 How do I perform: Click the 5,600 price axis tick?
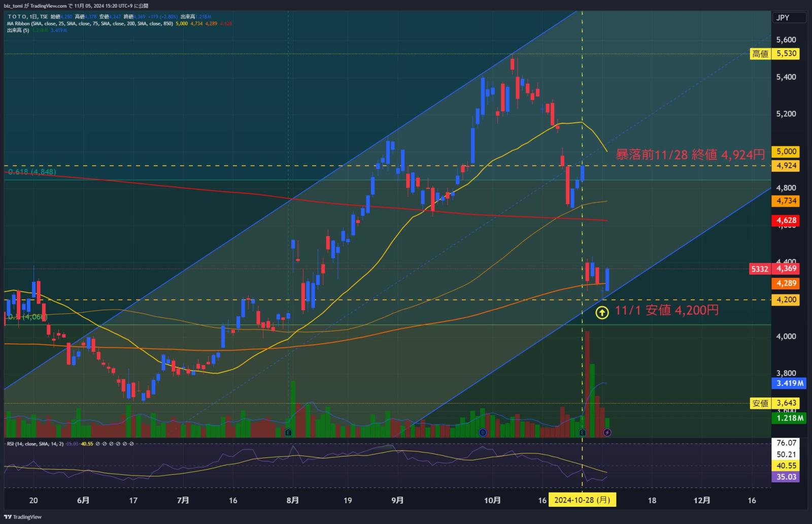(x=786, y=40)
